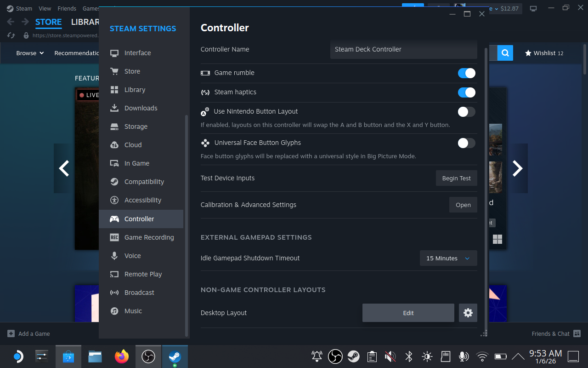
Task: Open the Friends menu
Action: 67,8
